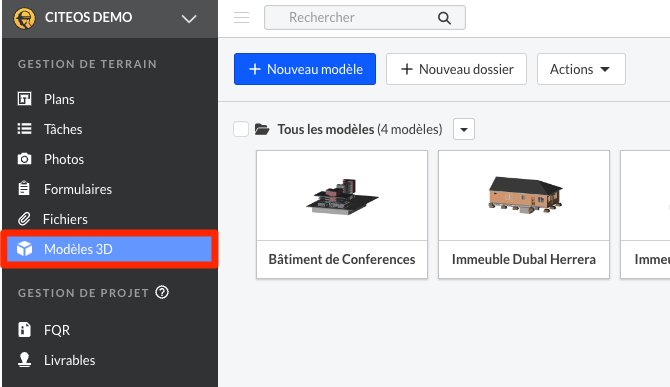The image size is (670, 387).
Task: Toggle the hamburger menu icon
Action: coord(241,18)
